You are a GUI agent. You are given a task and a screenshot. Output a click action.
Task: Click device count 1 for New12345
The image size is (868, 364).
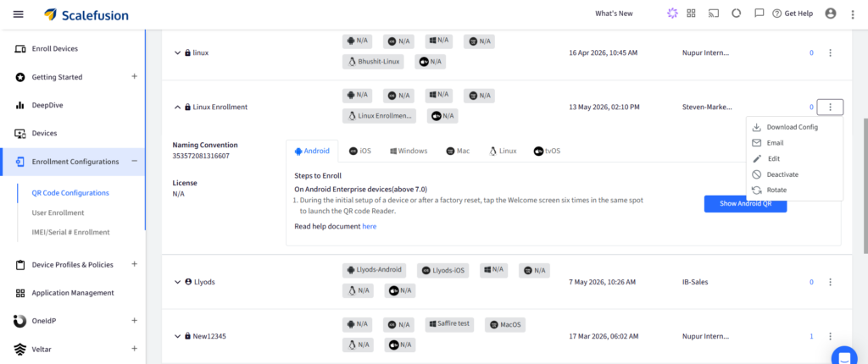pyautogui.click(x=811, y=336)
